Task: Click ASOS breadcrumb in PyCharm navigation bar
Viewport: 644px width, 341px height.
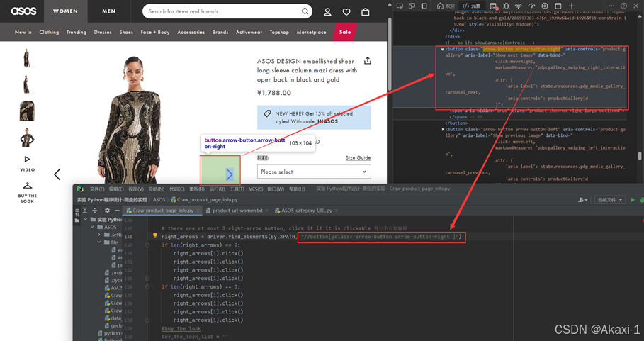Action: coord(159,200)
